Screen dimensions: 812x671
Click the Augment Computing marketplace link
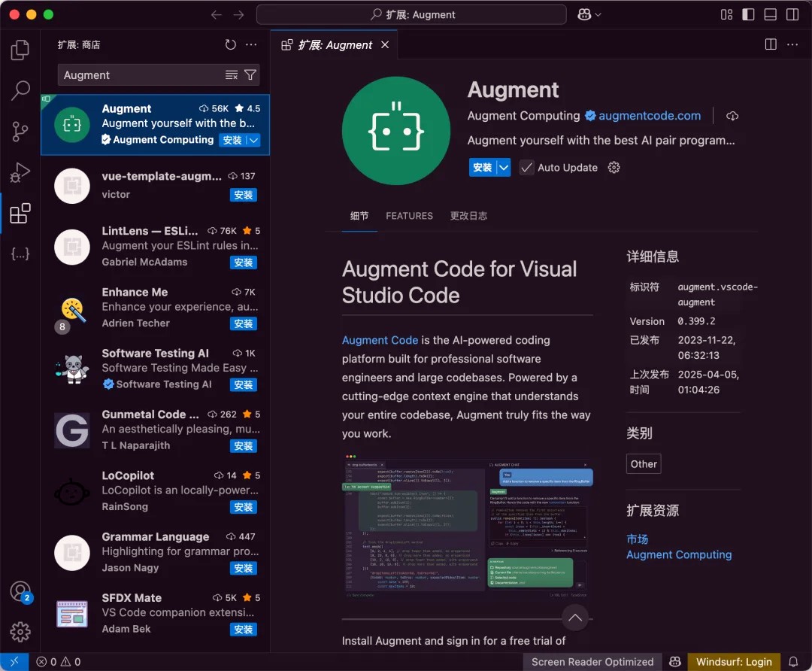[679, 554]
